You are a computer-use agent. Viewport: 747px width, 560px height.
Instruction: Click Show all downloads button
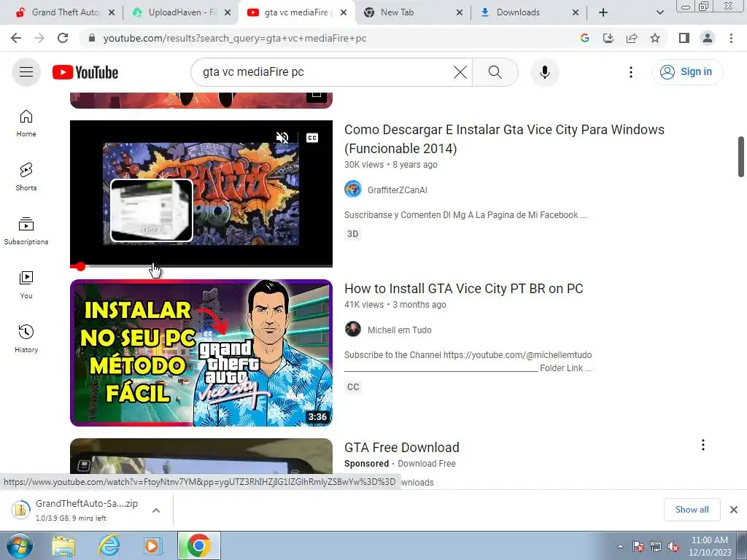pos(692,510)
